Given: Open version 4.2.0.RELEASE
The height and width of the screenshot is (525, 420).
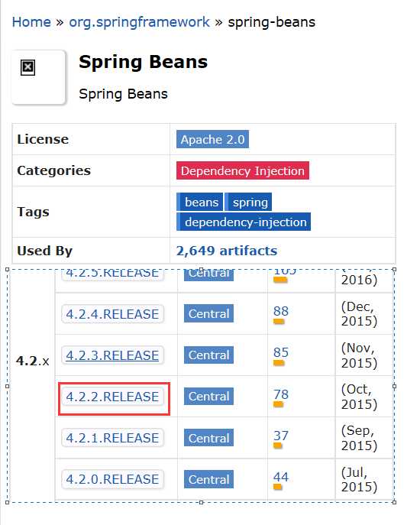Looking at the screenshot, I should [x=112, y=479].
